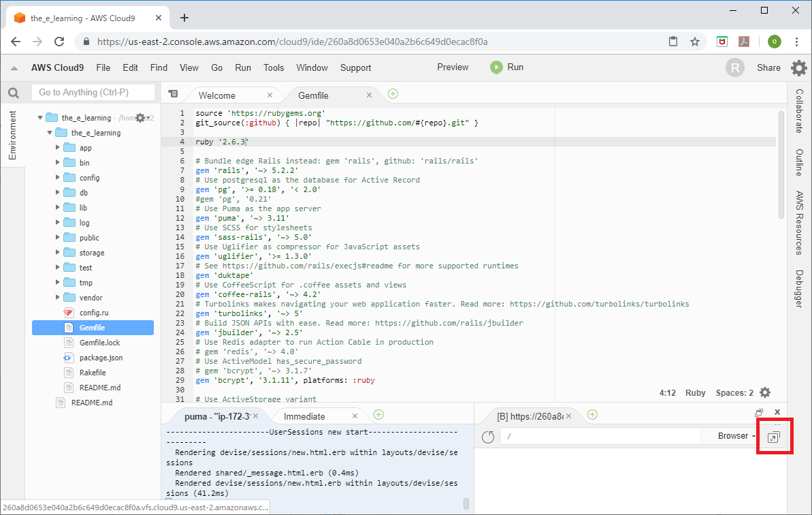The height and width of the screenshot is (515, 812).
Task: Open Chrome three-dot menu
Action: point(796,42)
